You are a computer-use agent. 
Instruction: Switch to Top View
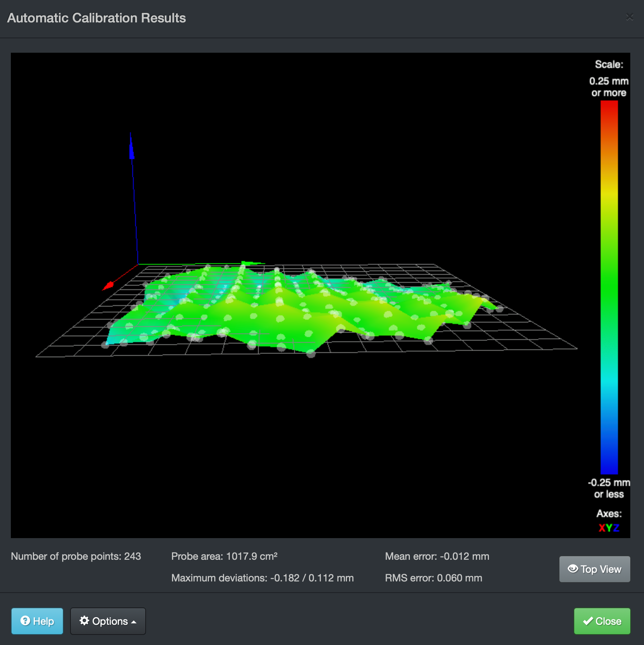click(594, 569)
